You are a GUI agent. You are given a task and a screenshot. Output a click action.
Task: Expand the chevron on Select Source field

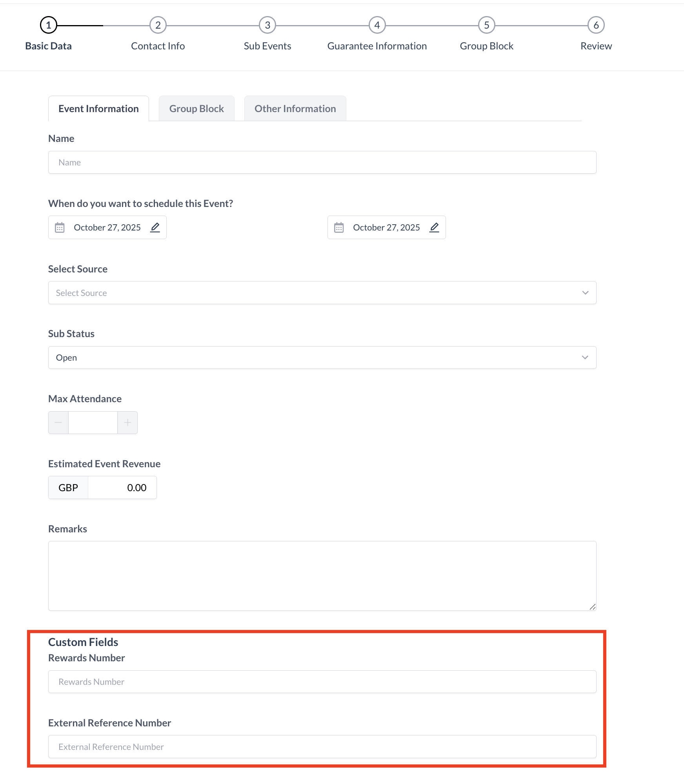[585, 292]
